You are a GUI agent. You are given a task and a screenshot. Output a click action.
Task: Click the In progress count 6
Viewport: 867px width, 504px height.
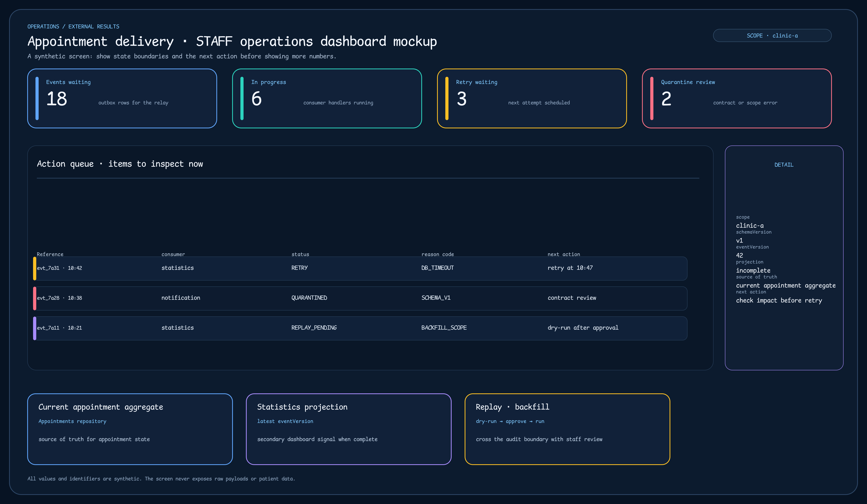point(257,99)
